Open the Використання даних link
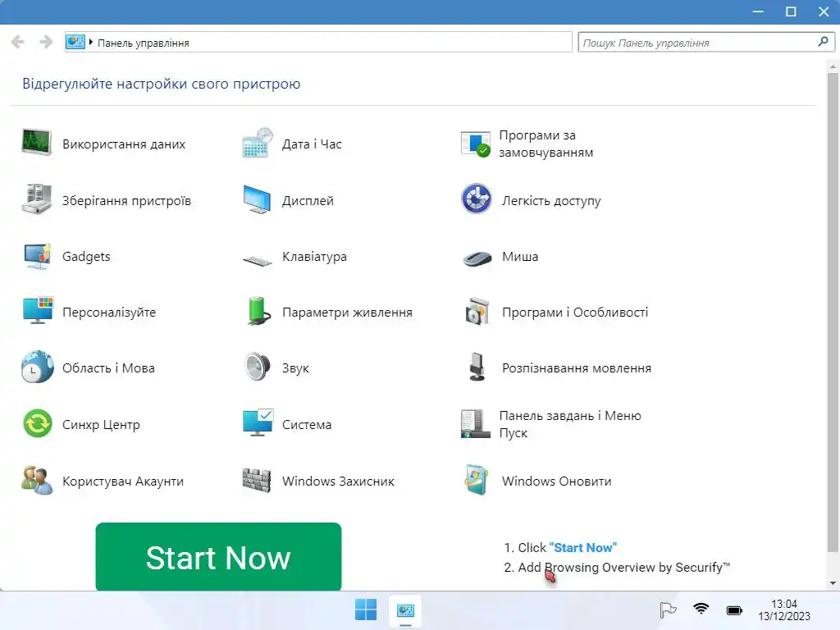The image size is (840, 630). 124,144
